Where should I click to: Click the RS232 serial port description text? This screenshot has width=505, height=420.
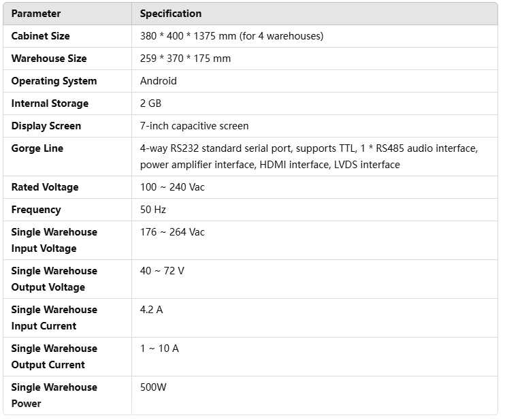(308, 157)
